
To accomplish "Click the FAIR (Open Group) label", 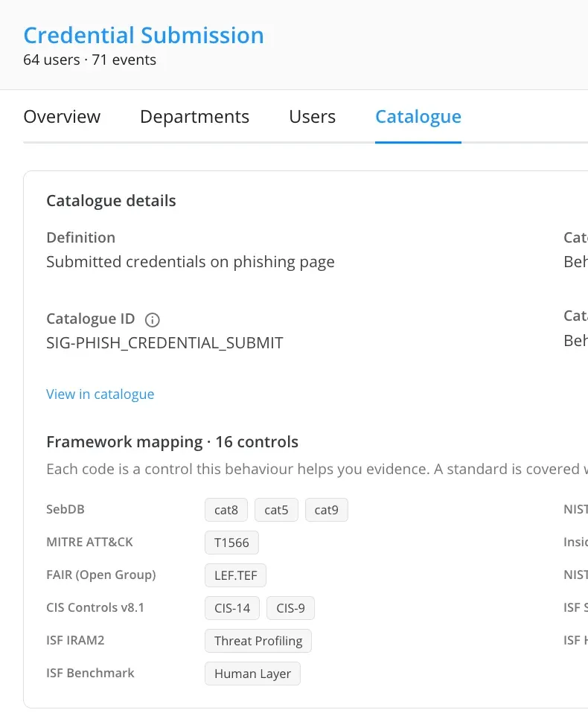I will pos(101,575).
